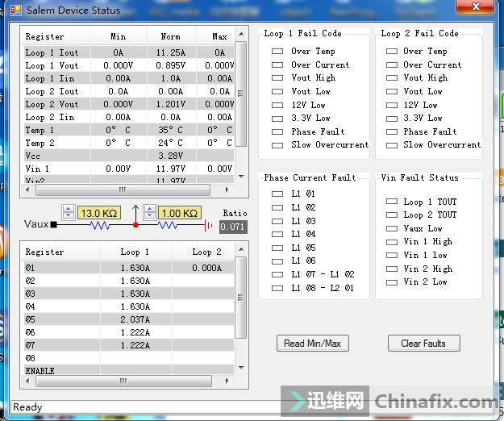
Task: Toggle Loop 1 Slow Overcurrent indicator
Action: click(x=277, y=145)
